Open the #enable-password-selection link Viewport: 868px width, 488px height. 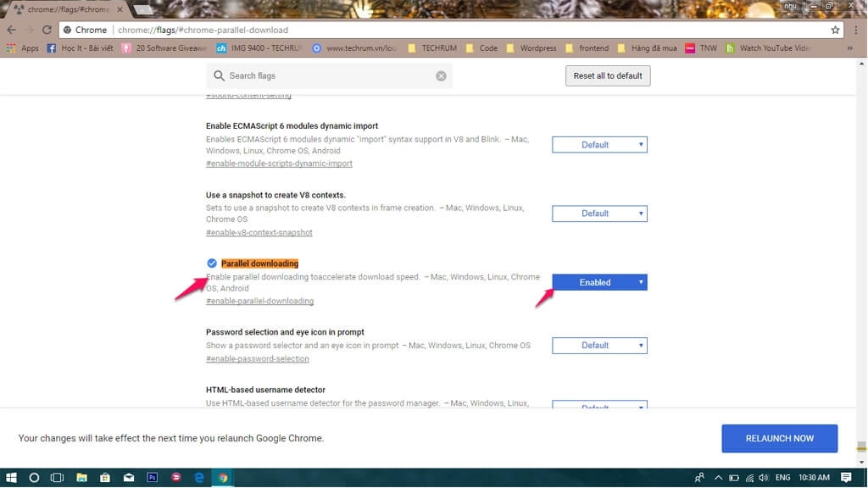tap(258, 358)
